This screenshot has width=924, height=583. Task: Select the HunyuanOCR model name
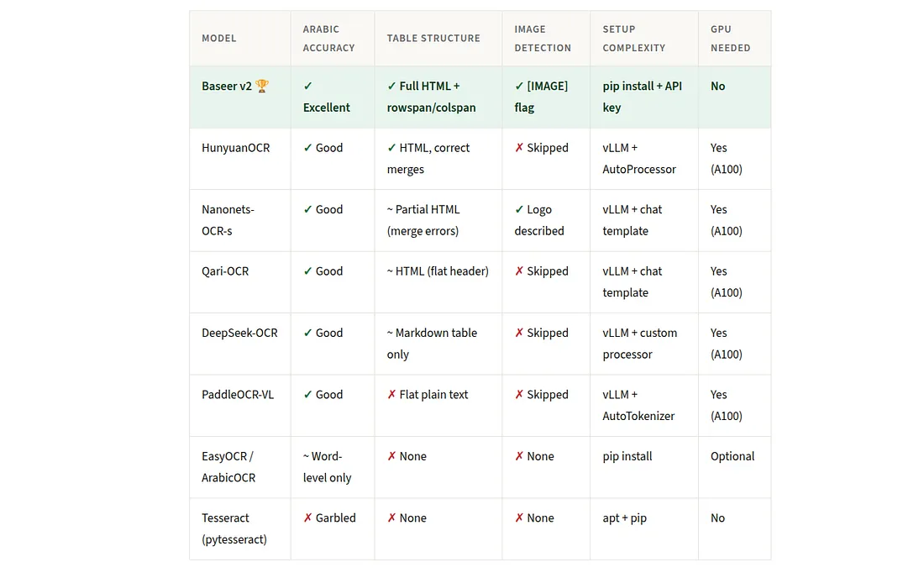click(x=236, y=148)
